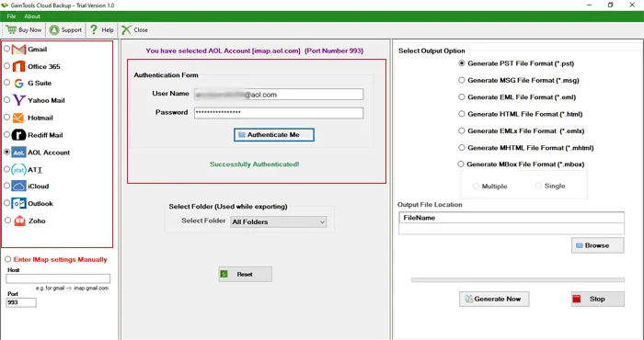Click the Yahoo Mail Y icon
This screenshot has width=644, height=340.
click(19, 100)
